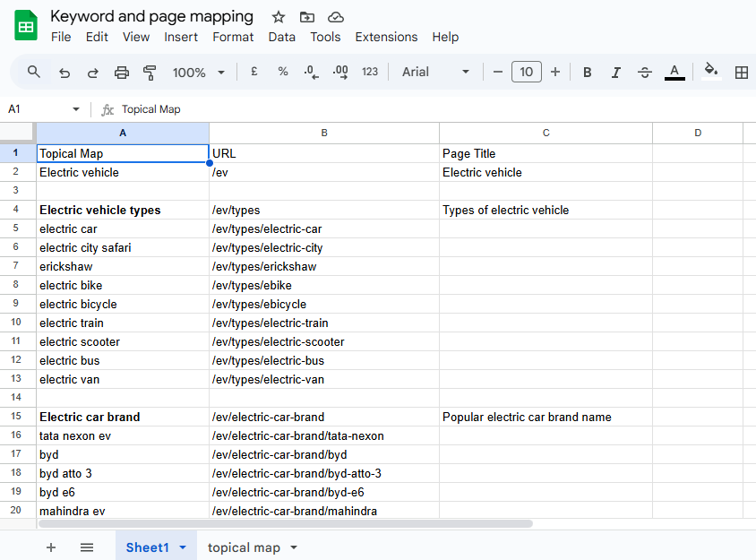The width and height of the screenshot is (756, 560).
Task: Click the font size input field
Action: [x=527, y=72]
